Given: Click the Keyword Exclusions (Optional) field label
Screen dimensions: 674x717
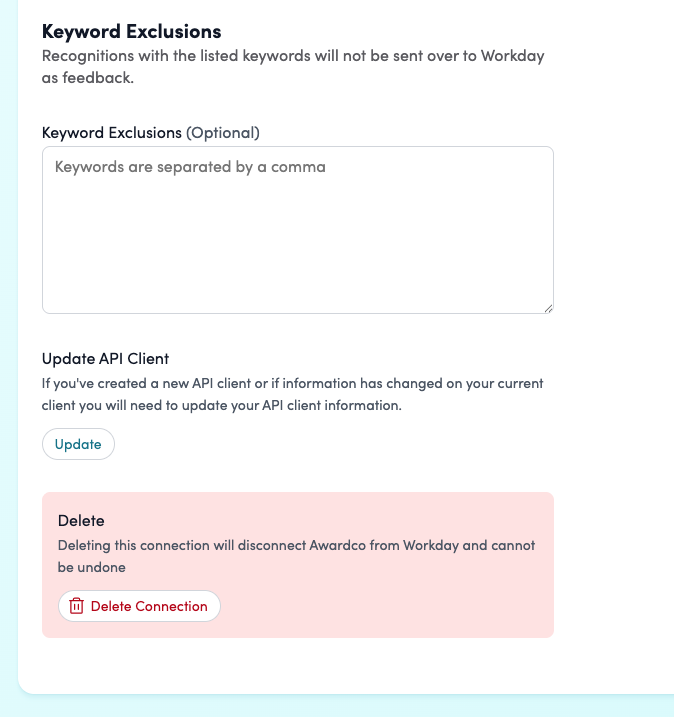Looking at the screenshot, I should click(112, 132).
